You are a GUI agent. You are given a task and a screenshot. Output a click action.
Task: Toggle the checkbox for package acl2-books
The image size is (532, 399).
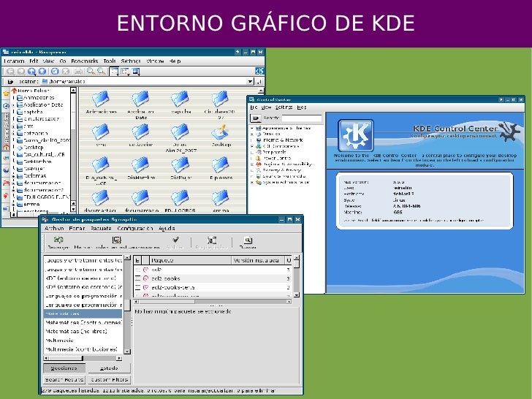137,278
